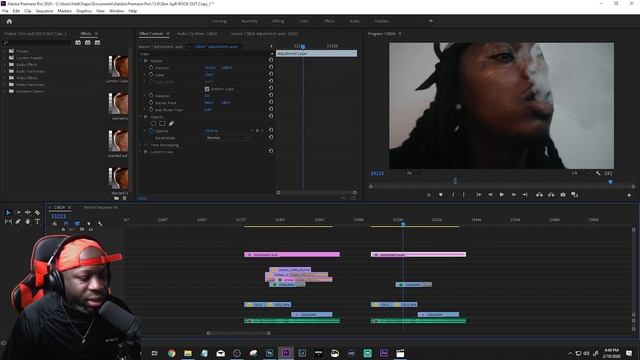Open the Markers menu

[x=64, y=11]
